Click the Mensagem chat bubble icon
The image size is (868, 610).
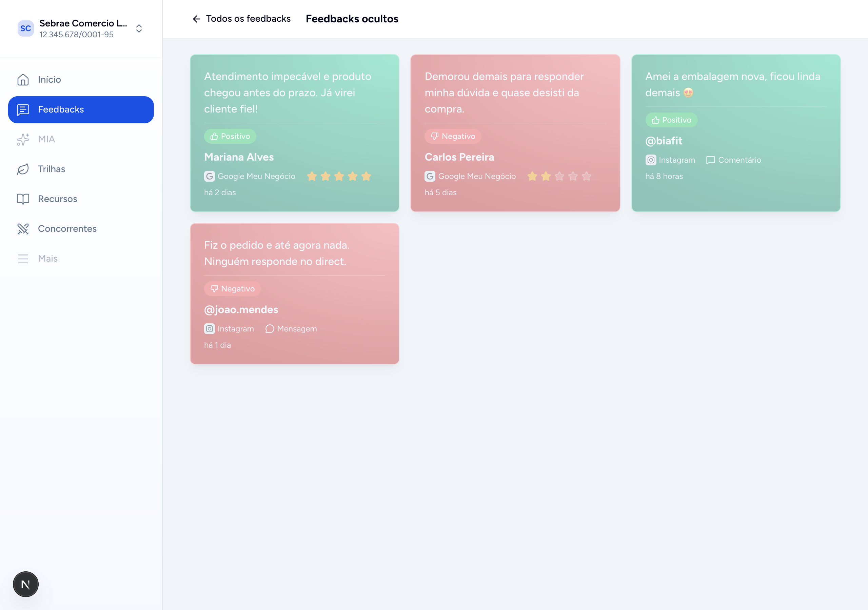tap(270, 329)
